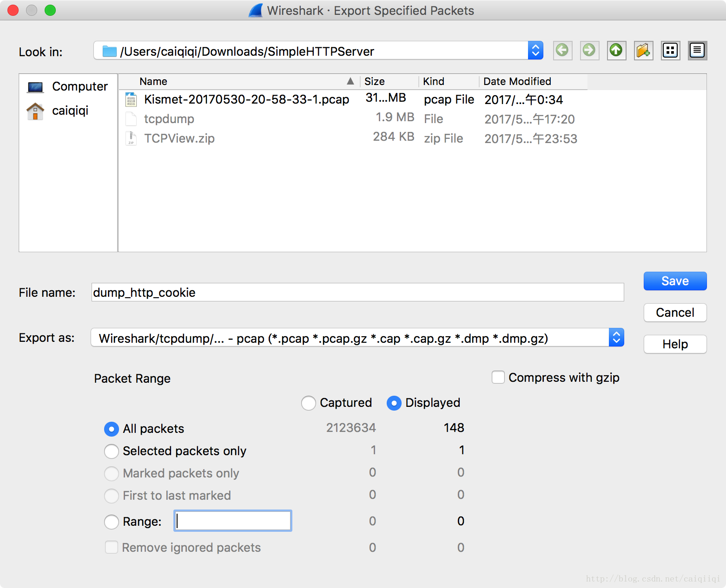Click the Back navigation arrow icon
This screenshot has height=588, width=726.
coord(562,50)
